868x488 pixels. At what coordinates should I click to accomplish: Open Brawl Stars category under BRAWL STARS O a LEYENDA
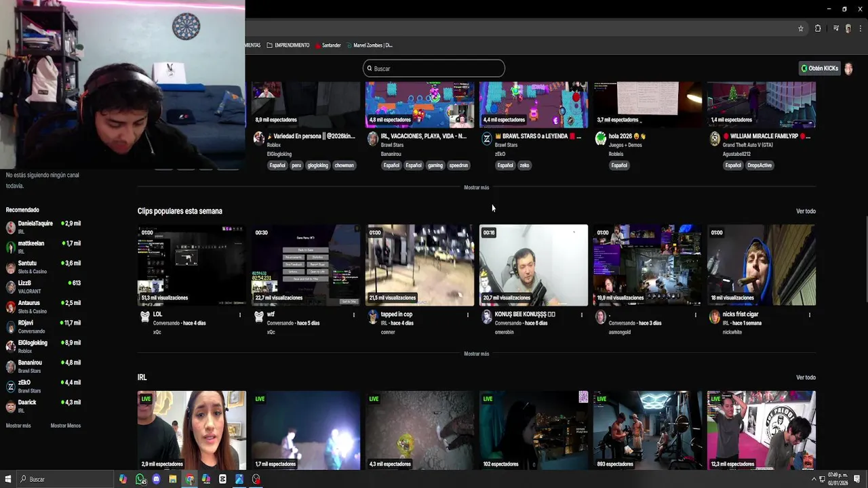(506, 145)
